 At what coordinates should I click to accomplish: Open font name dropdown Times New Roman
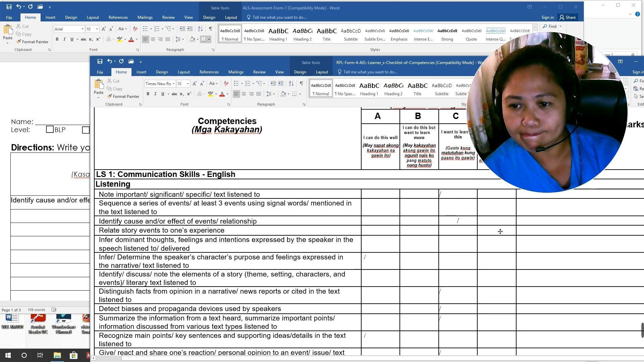(x=173, y=84)
